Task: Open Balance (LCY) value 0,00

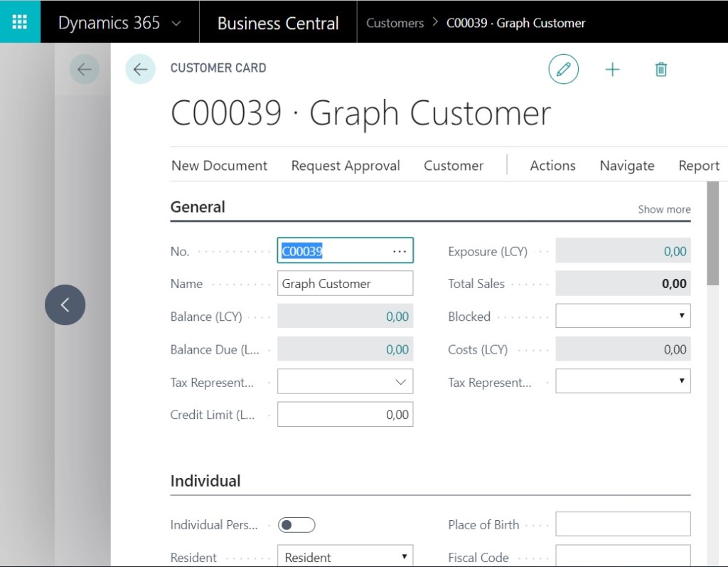Action: 397,317
